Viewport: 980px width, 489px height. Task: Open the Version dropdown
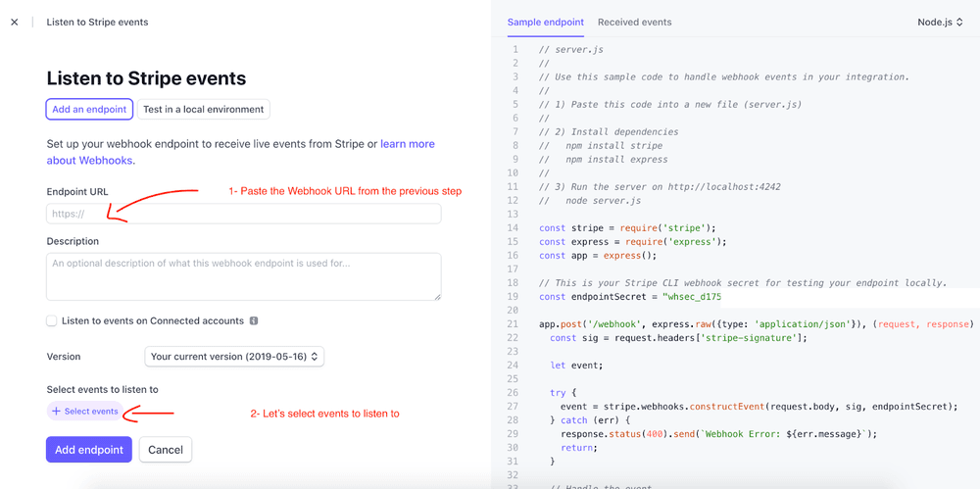coord(234,357)
